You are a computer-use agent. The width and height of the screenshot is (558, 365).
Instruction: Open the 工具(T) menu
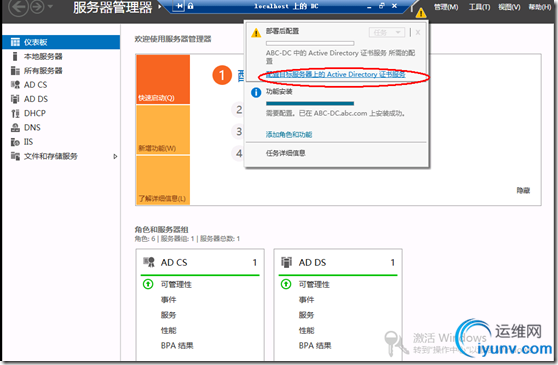pos(479,7)
